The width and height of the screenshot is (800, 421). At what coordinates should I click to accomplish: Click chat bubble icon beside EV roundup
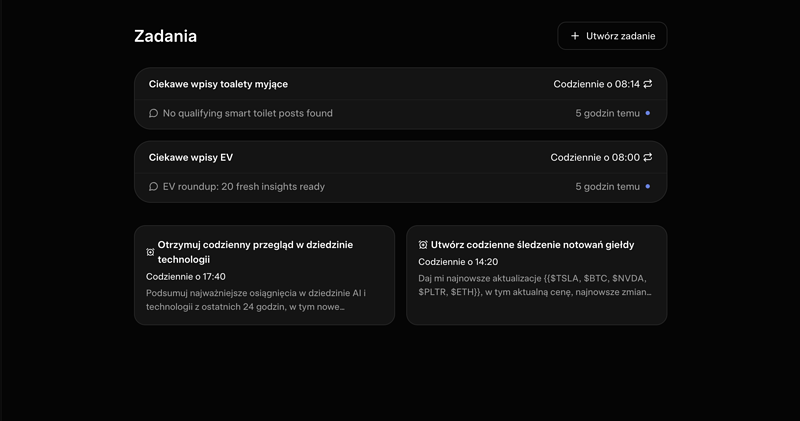[153, 186]
